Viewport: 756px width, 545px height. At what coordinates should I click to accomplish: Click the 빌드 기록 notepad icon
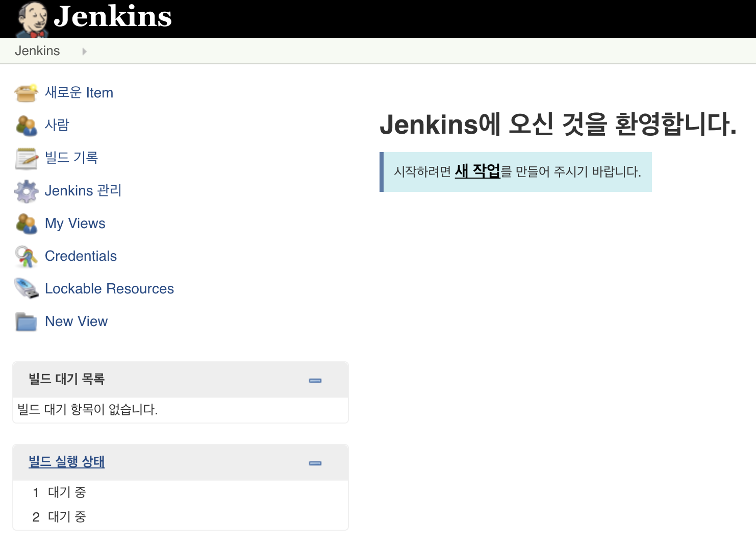click(x=26, y=158)
